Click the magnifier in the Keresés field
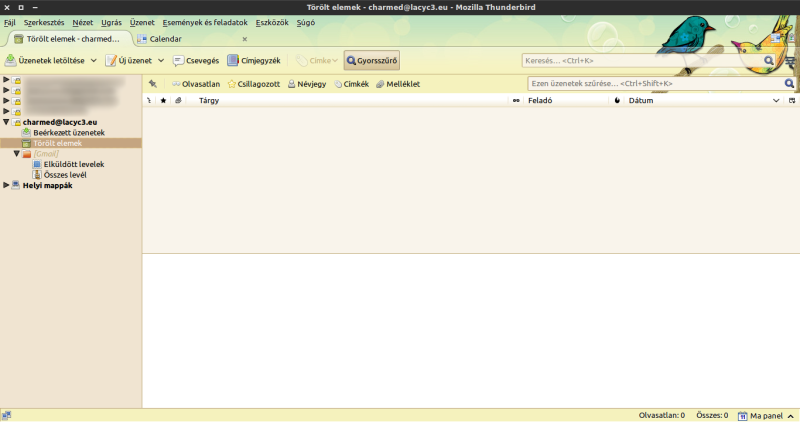 coord(768,60)
